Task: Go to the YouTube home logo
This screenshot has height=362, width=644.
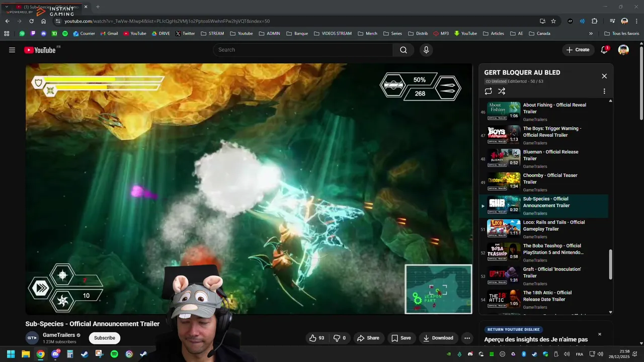Action: pyautogui.click(x=40, y=50)
